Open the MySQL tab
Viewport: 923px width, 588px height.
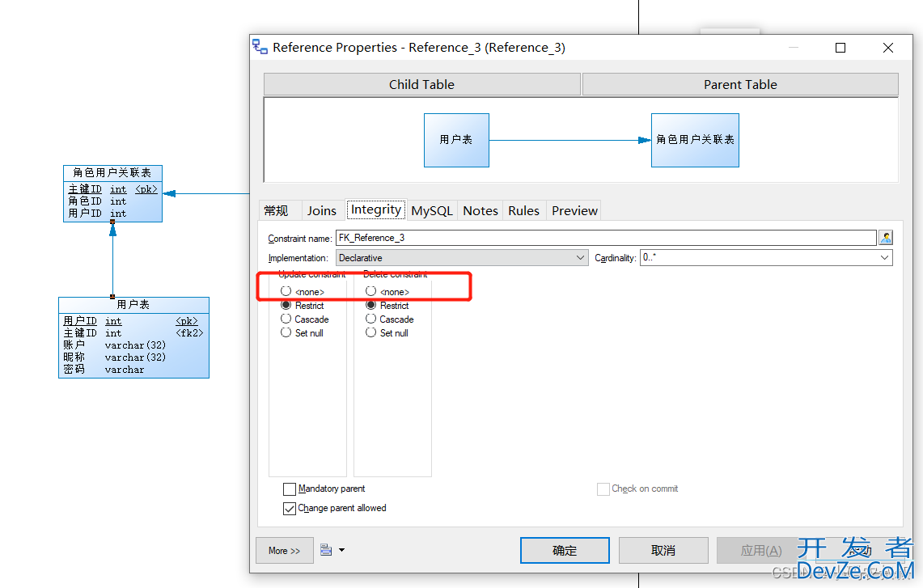click(432, 211)
